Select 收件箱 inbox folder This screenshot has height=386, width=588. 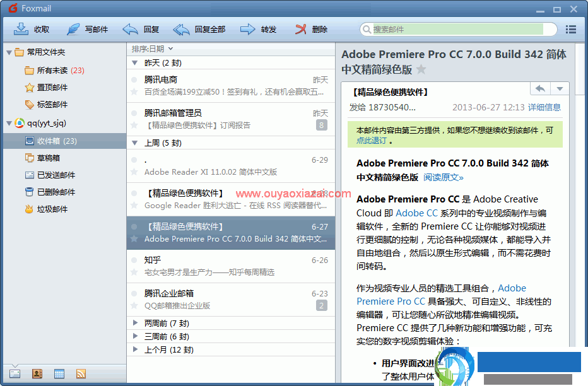64,141
